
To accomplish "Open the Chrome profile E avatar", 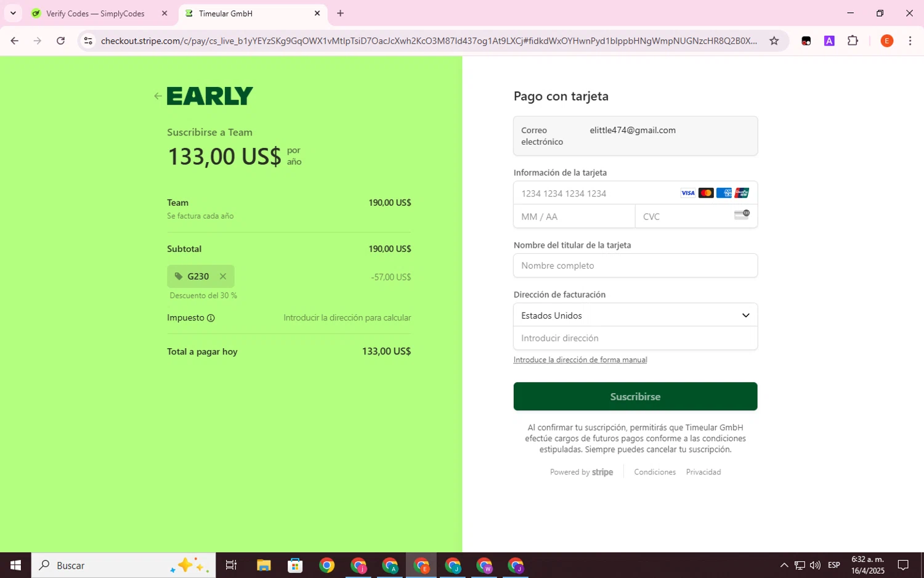I will coord(887,41).
